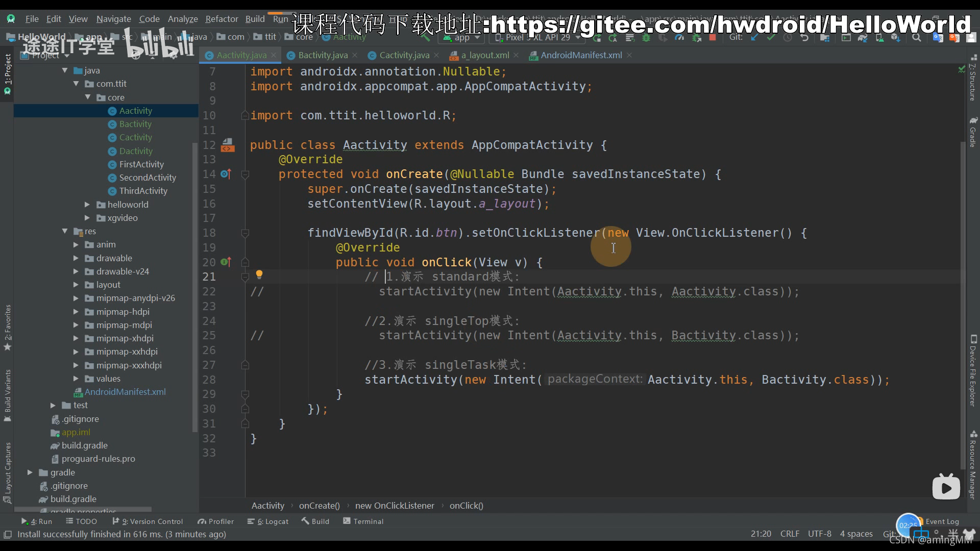This screenshot has height=551, width=980.
Task: Click the Debug app bug icon
Action: coord(646,38)
